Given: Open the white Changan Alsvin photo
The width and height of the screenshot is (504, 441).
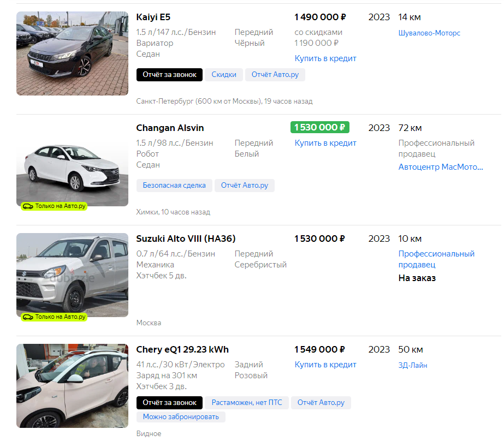Looking at the screenshot, I should pos(72,164).
